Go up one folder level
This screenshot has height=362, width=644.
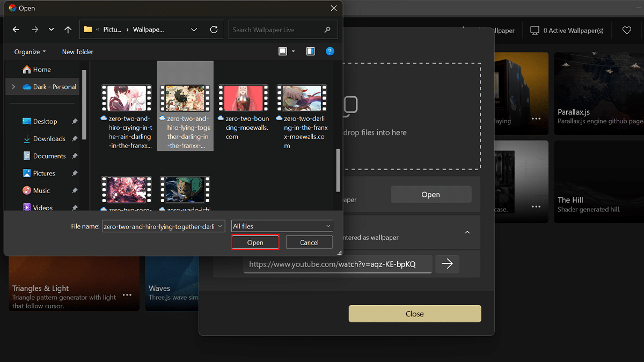[68, 30]
